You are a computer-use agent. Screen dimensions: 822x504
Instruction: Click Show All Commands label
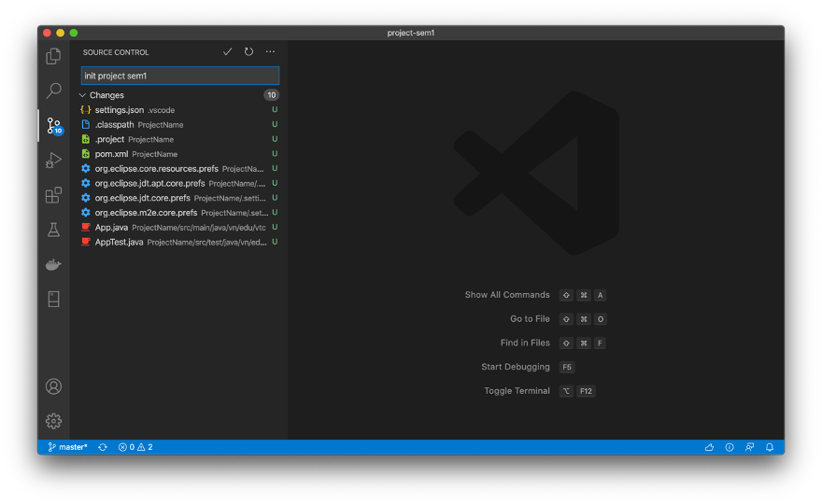point(507,295)
